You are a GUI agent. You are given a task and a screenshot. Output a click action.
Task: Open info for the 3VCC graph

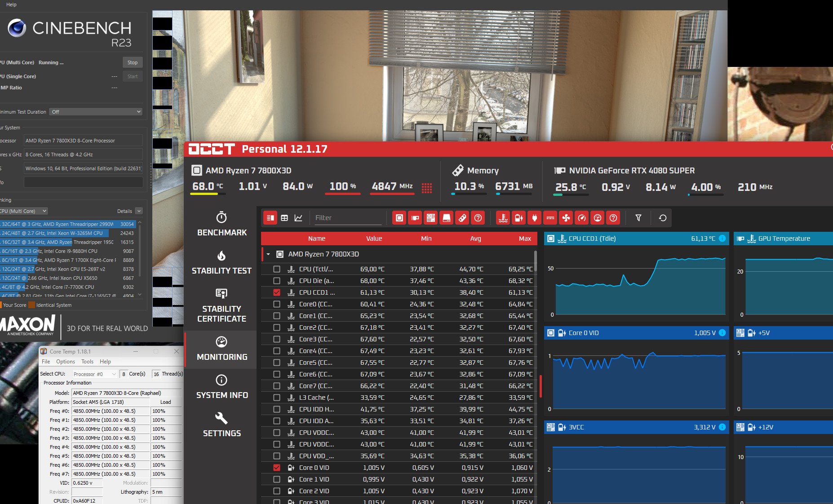coord(722,427)
